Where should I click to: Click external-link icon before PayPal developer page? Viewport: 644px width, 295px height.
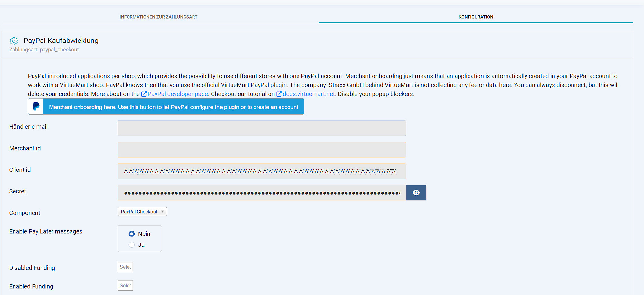(x=144, y=94)
